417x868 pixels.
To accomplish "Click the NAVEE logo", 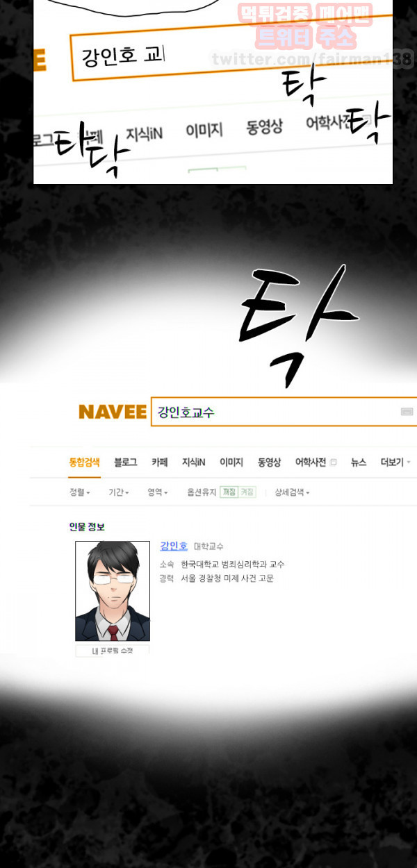I will (113, 412).
